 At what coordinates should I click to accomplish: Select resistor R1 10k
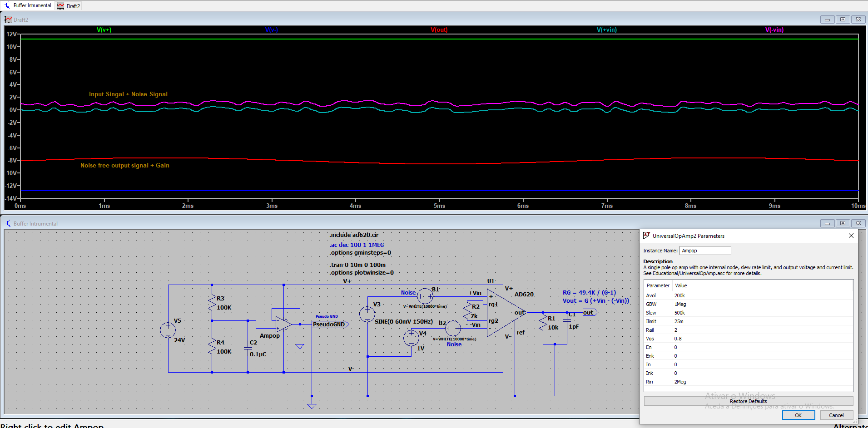[x=543, y=323]
